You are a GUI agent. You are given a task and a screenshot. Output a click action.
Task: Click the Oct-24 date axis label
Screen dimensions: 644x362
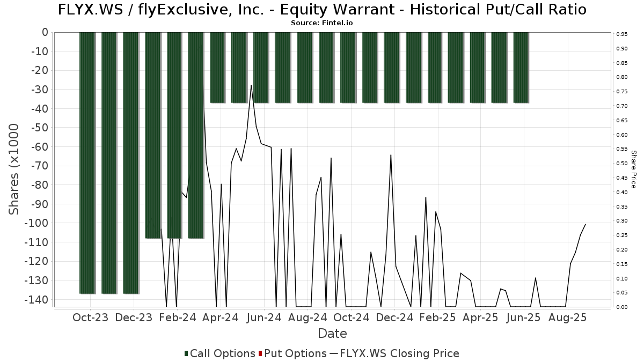(352, 317)
